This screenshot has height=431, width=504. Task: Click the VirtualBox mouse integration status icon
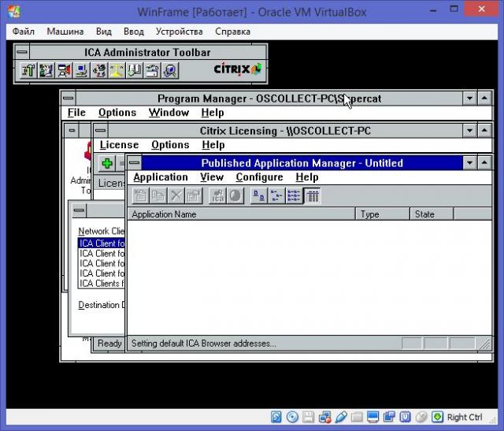point(421,417)
